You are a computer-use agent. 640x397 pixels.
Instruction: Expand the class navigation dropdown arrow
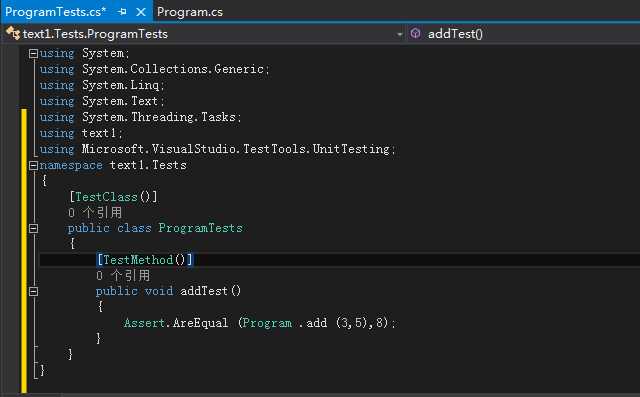coord(400,34)
